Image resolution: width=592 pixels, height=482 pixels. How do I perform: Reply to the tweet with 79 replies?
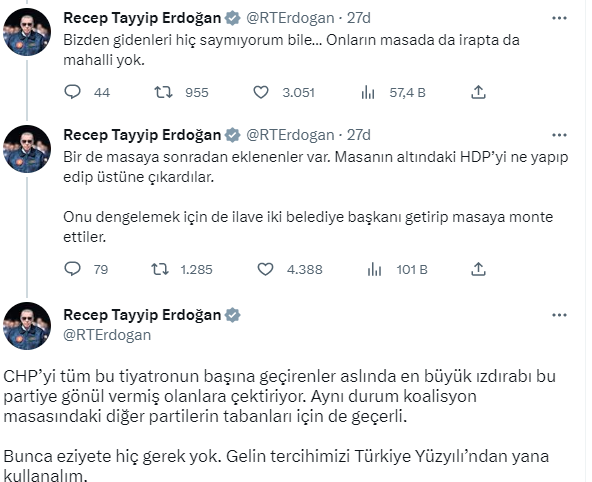coord(72,269)
